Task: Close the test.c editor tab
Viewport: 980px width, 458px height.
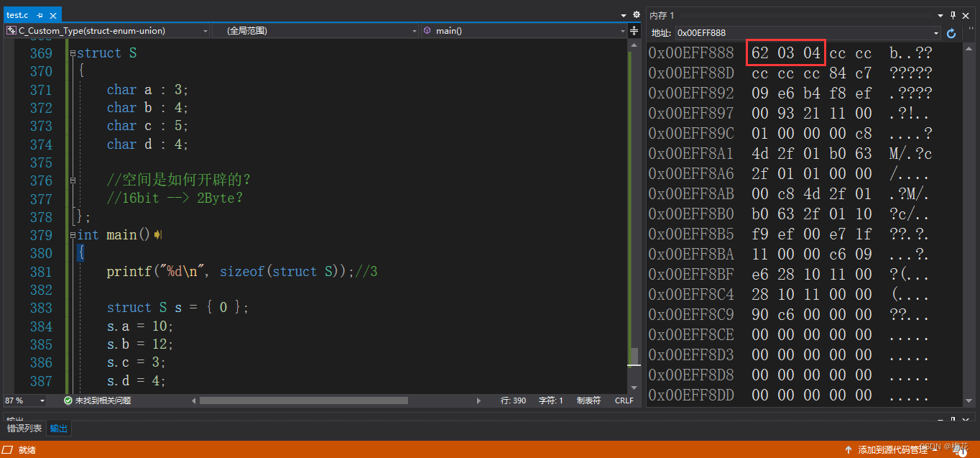Action: coord(52,15)
